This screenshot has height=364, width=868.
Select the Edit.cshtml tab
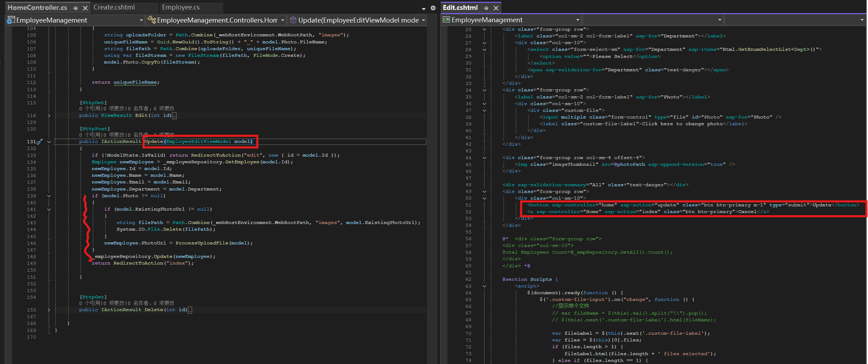pos(460,7)
